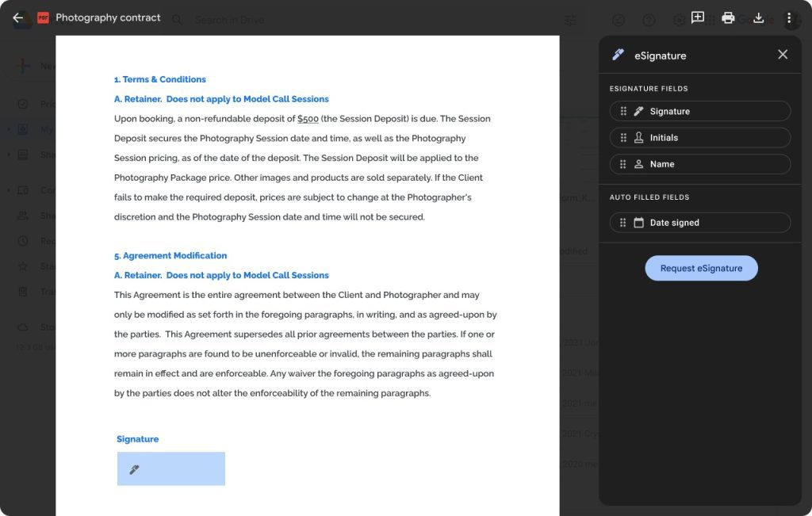
Task: Print the Photography contract
Action: tap(728, 17)
